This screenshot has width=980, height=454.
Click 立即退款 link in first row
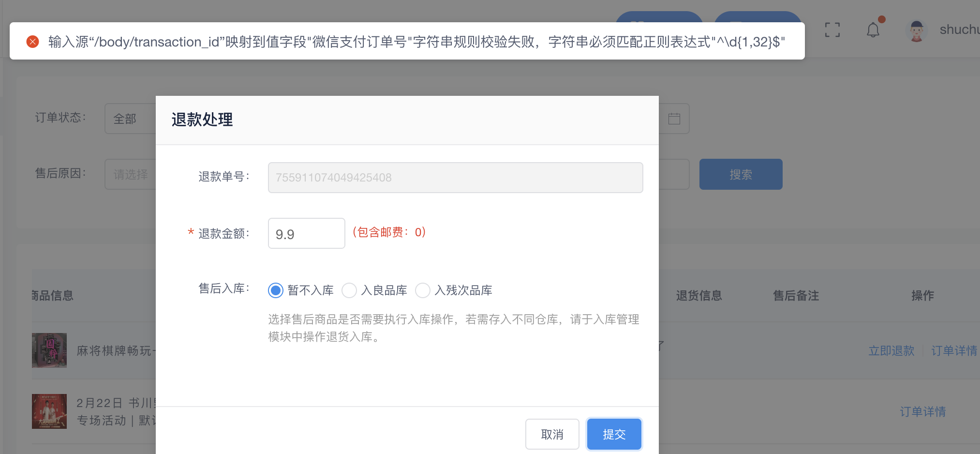click(x=891, y=350)
